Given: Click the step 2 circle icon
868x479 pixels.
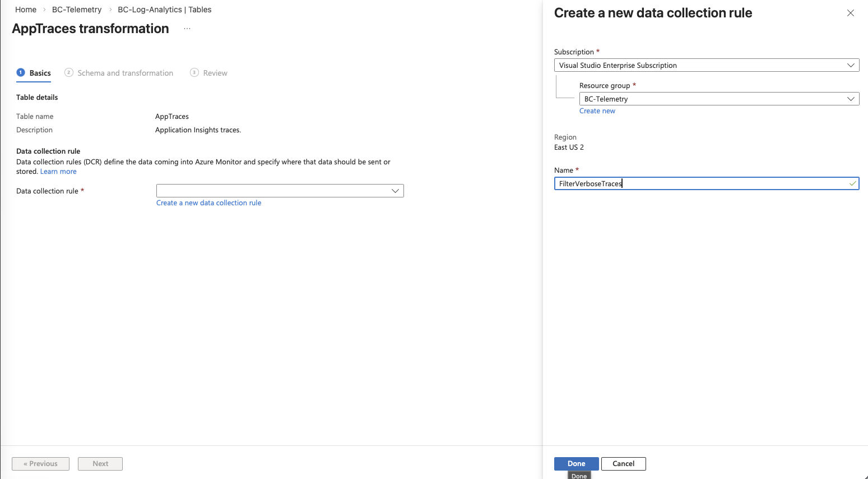Looking at the screenshot, I should click(69, 72).
